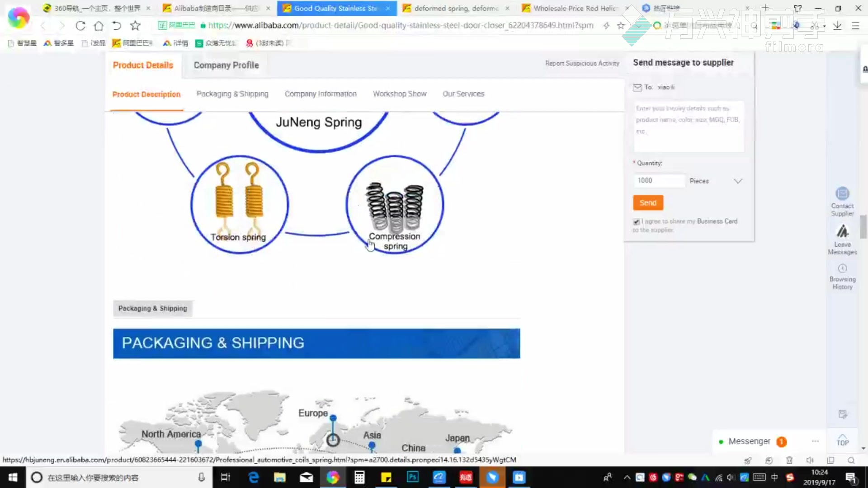Screen dimensions: 868x488
Task: Click the Torsion spring circle
Action: [x=239, y=205]
